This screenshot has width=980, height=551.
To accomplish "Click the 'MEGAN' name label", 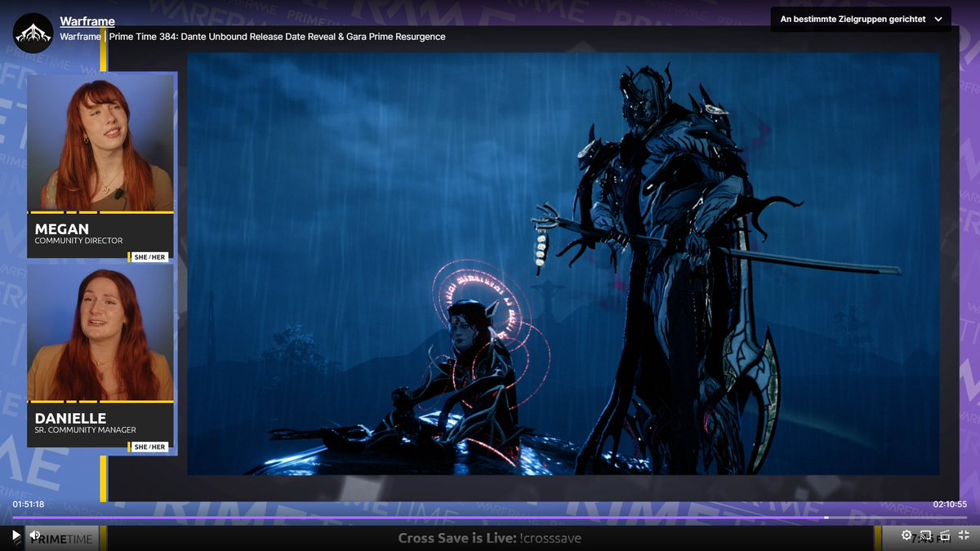I will (x=61, y=229).
